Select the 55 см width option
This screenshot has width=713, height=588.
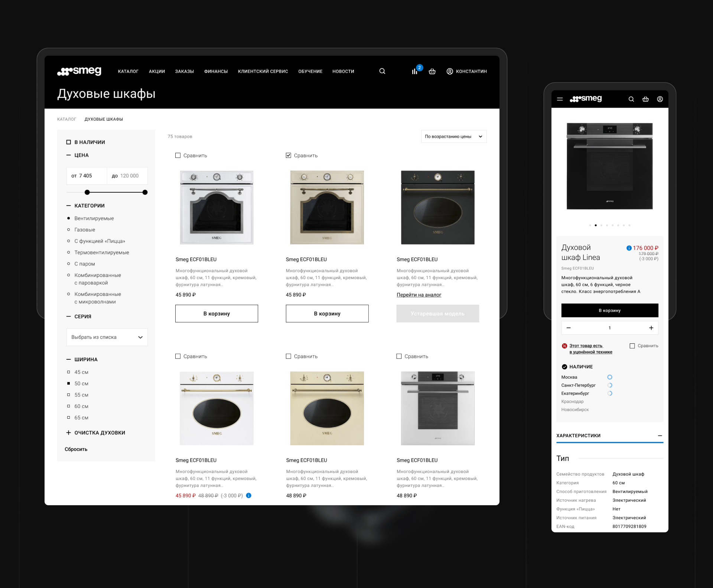click(69, 395)
